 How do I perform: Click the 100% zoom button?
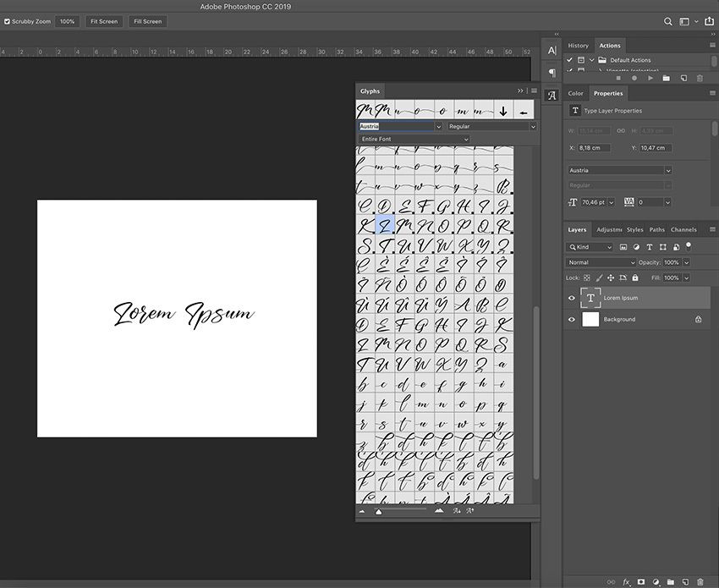pyautogui.click(x=67, y=21)
